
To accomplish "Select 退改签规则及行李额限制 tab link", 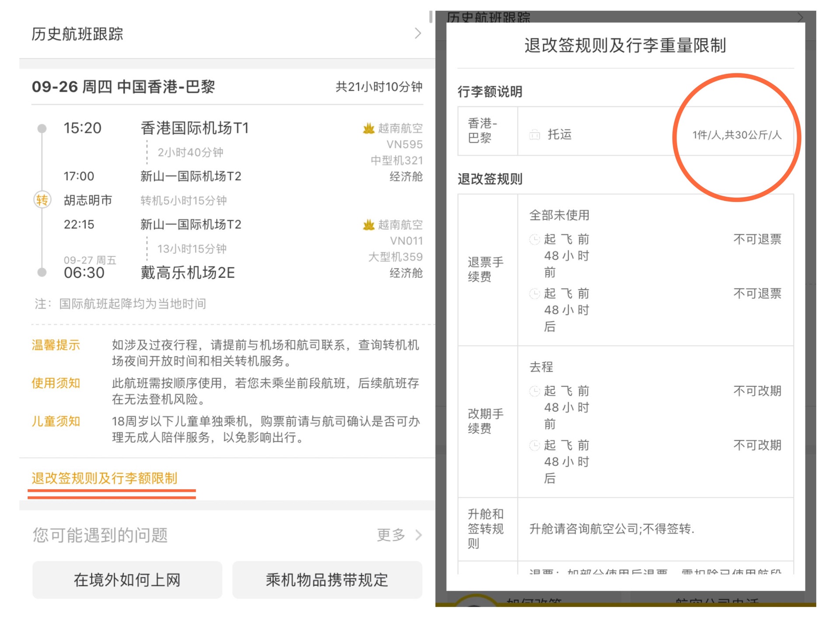I will [x=104, y=478].
